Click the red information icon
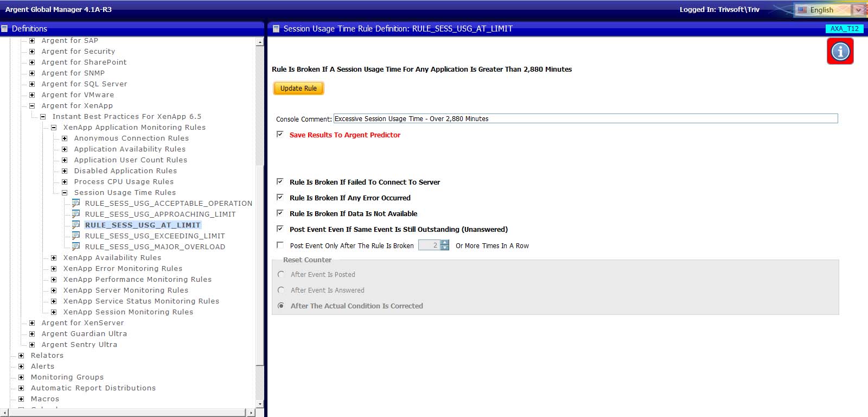Screen dimensions: 868x417 pyautogui.click(x=840, y=52)
